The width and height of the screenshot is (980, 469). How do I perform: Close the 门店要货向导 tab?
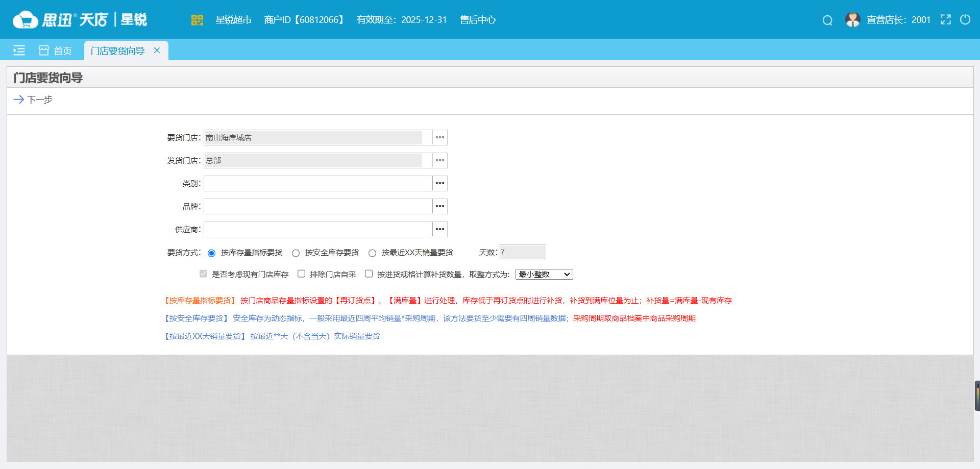pos(157,51)
